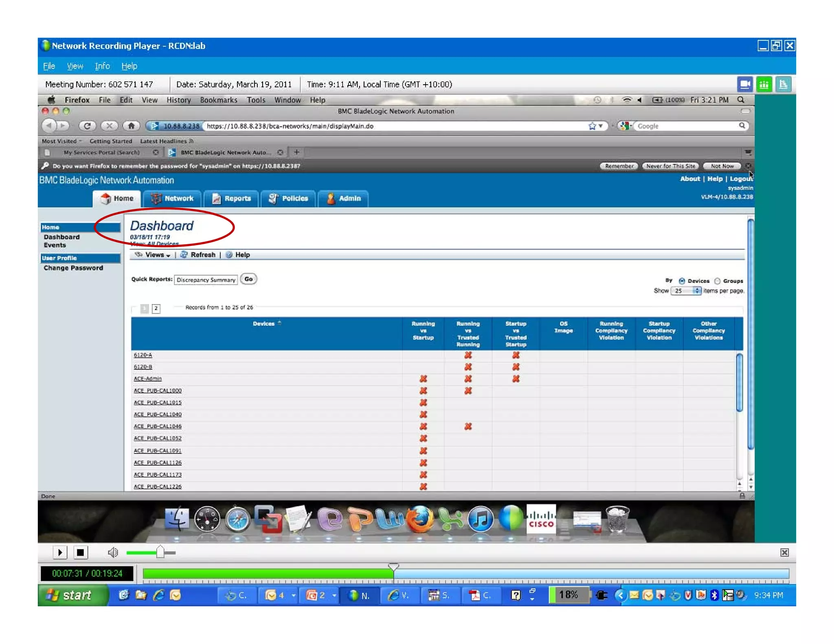The width and height of the screenshot is (834, 644).
Task: Switch to My Services Portal tab
Action: click(x=101, y=153)
